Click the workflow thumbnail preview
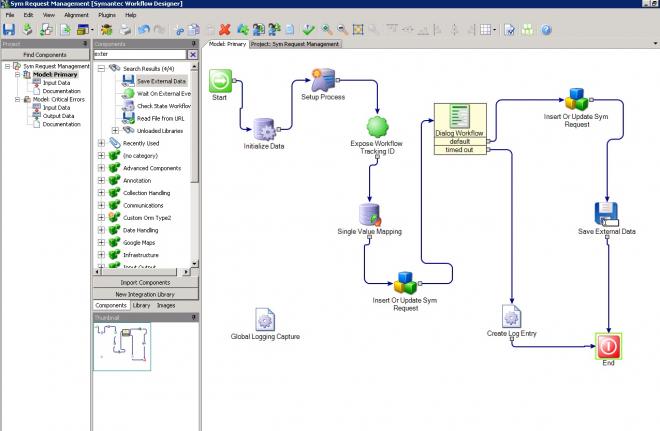 coord(122,346)
